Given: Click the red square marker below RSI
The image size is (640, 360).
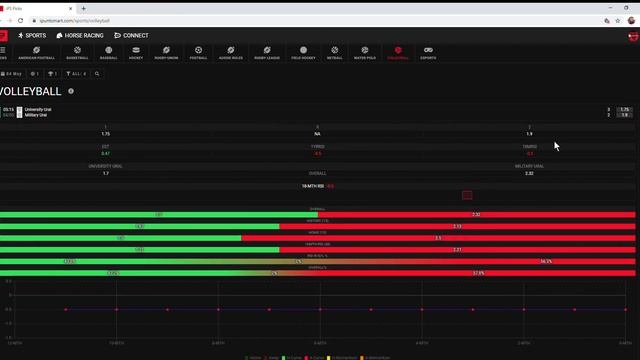Looking at the screenshot, I should click(467, 196).
